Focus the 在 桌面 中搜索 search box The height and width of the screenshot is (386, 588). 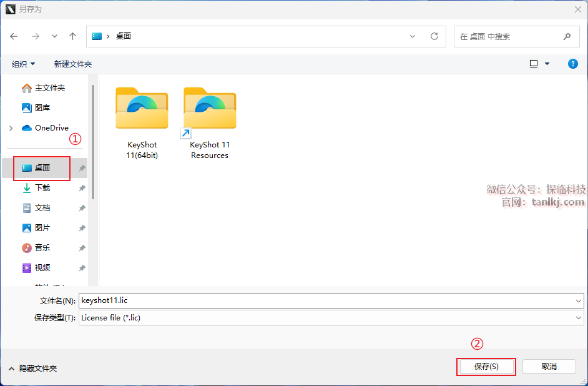coord(516,36)
